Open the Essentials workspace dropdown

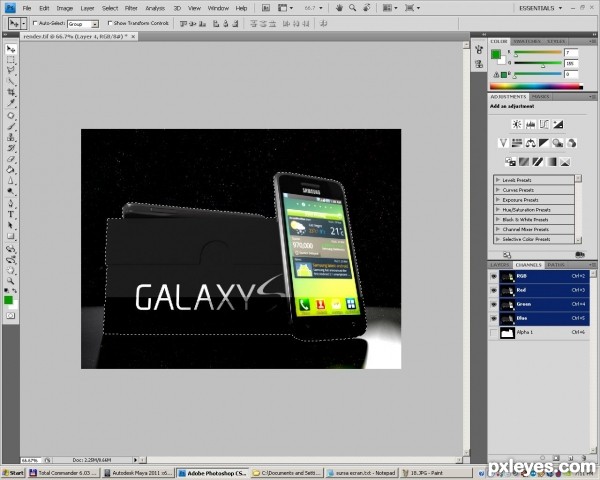coord(540,8)
